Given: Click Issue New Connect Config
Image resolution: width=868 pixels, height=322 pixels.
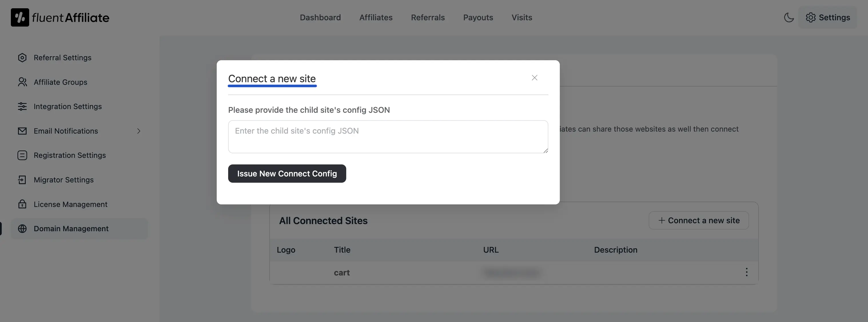Looking at the screenshot, I should click(x=287, y=173).
